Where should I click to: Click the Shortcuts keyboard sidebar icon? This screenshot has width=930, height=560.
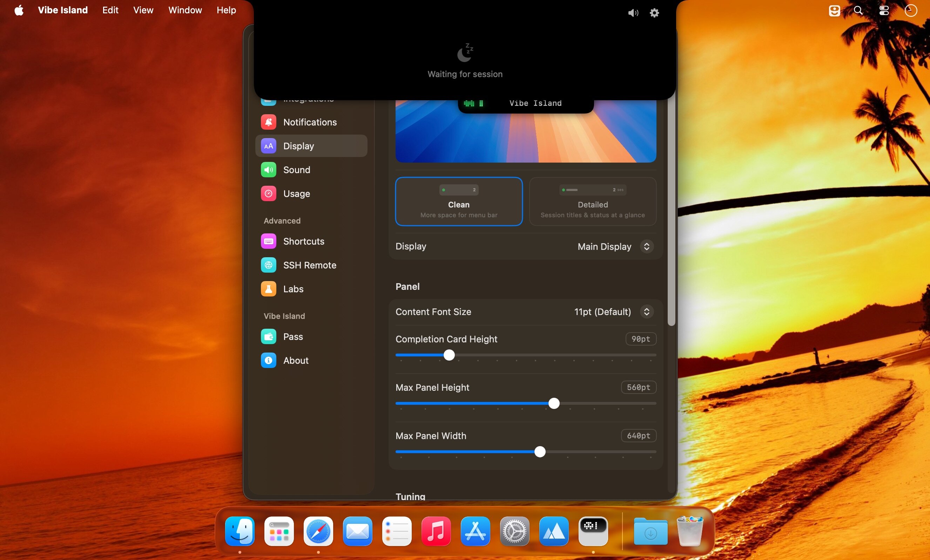268,241
